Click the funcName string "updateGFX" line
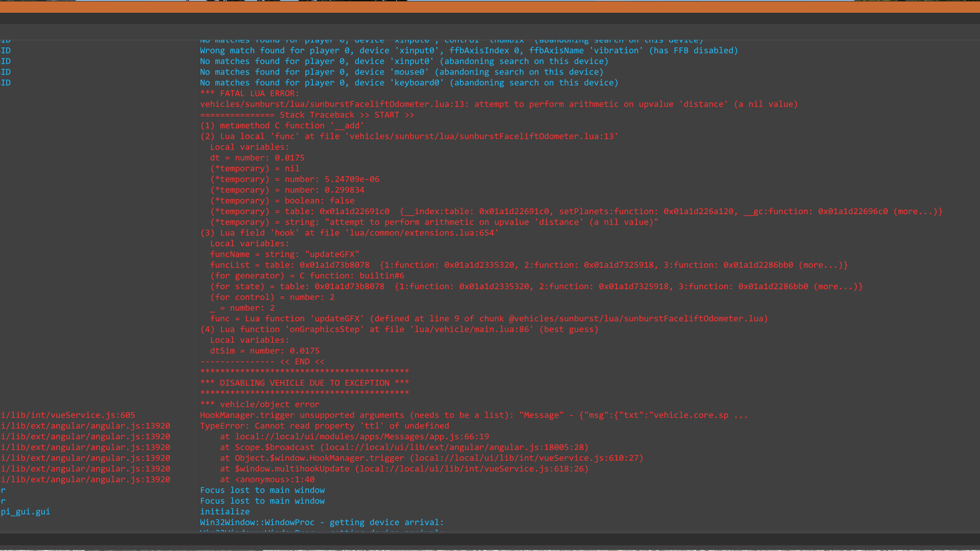 click(x=284, y=254)
